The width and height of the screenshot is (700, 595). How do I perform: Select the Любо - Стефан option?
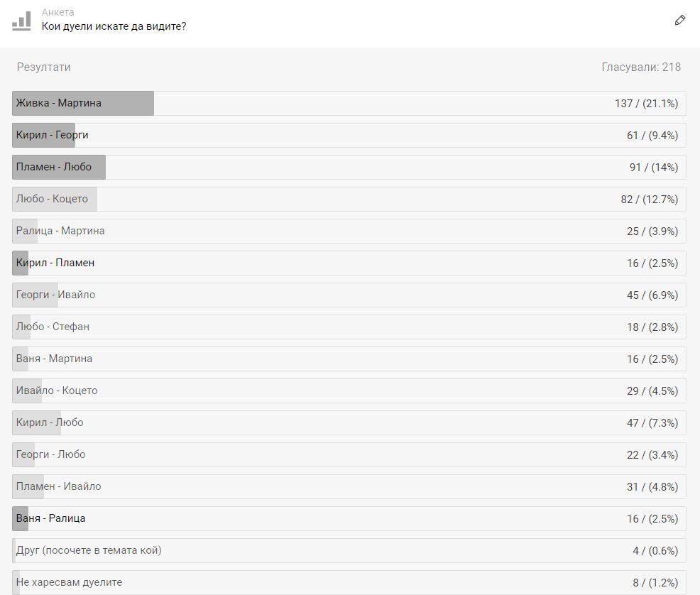pyautogui.click(x=349, y=327)
